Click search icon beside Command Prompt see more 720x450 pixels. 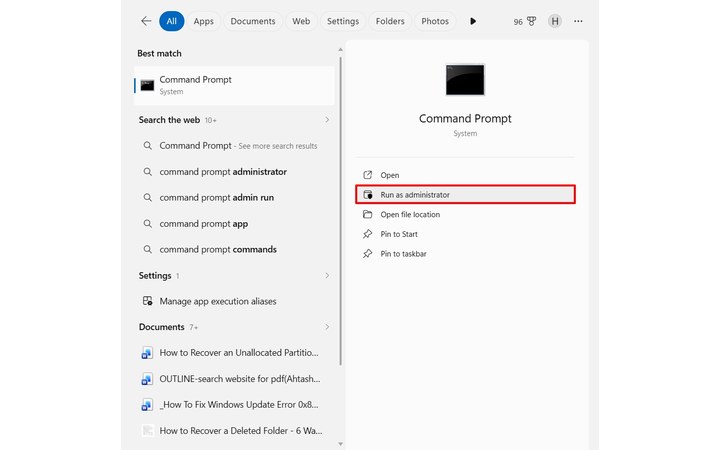(147, 146)
